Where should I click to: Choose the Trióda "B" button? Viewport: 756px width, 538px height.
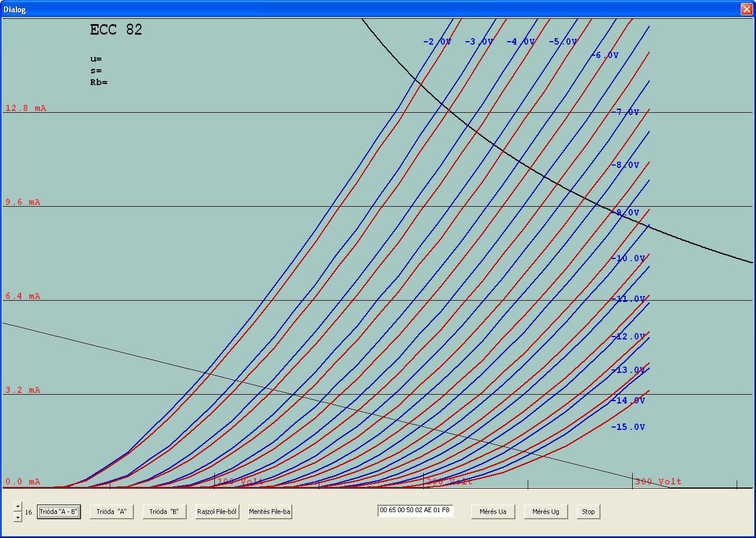point(164,512)
